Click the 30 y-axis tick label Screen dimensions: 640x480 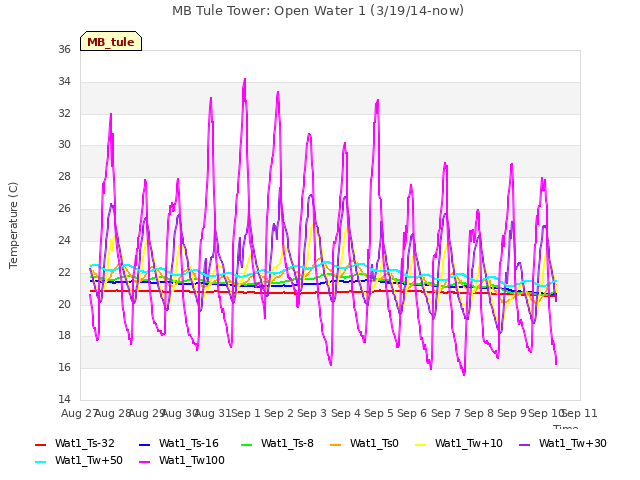64,144
